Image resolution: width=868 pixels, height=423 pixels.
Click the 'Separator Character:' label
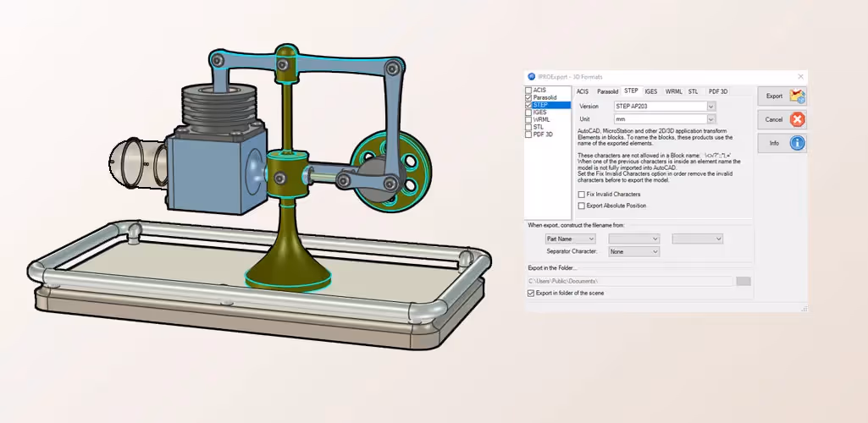[x=572, y=251]
